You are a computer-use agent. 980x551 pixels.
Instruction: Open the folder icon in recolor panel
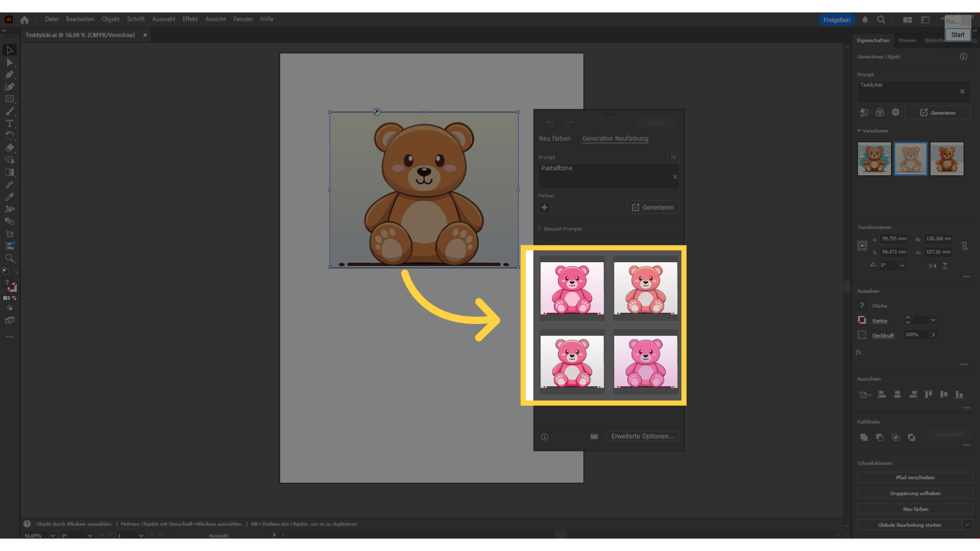(594, 436)
